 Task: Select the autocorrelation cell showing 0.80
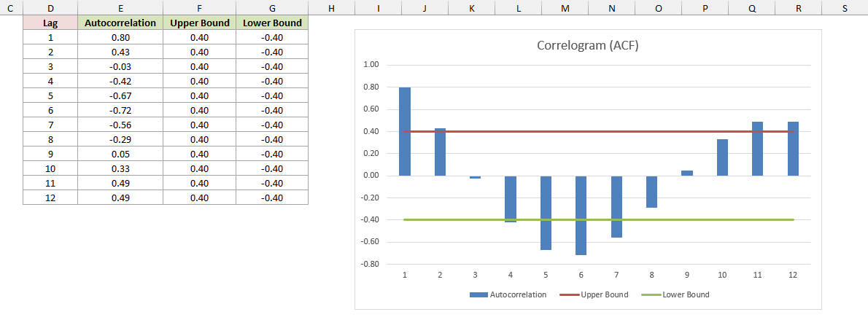pos(120,38)
